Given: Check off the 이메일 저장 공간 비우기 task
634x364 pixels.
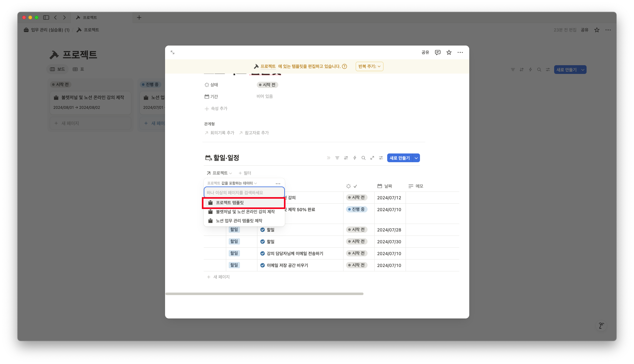Looking at the screenshot, I should tap(262, 265).
